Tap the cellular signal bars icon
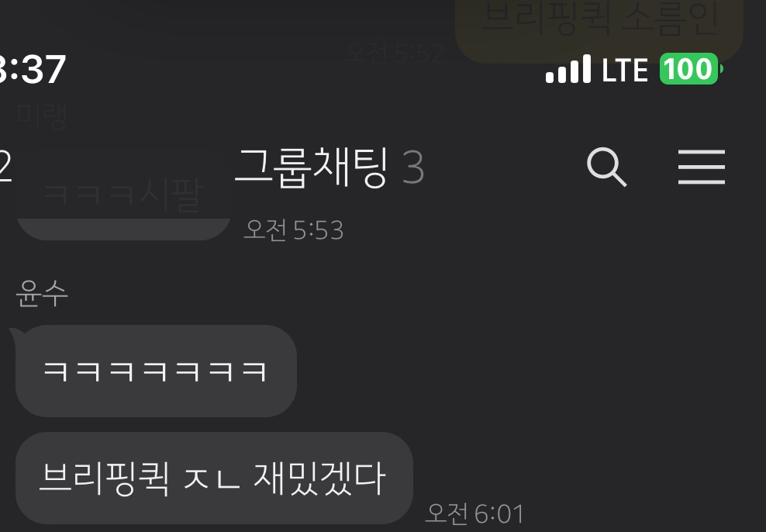Screen dimensions: 766x532 pyautogui.click(x=568, y=69)
